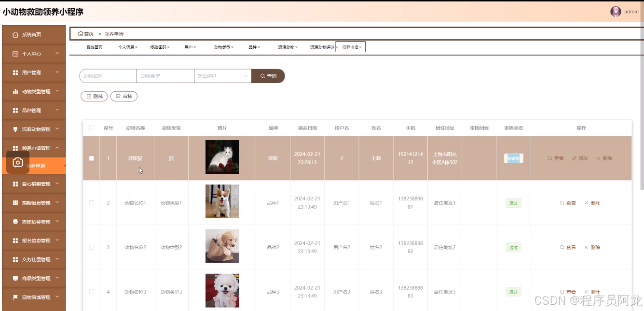Image resolution: width=644 pixels, height=311 pixels.
Task: Switch to the 修改密码 tab
Action: tap(158, 47)
